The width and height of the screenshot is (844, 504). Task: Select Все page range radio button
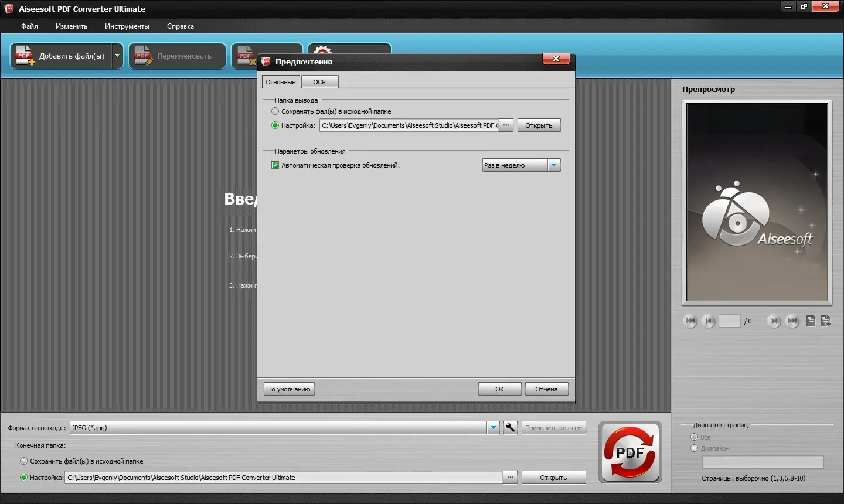(695, 437)
